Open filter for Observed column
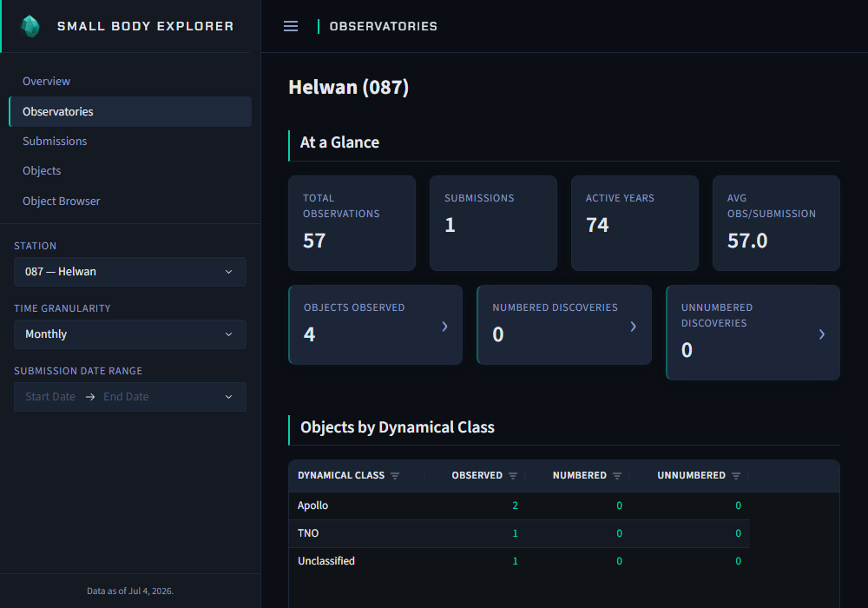 pyautogui.click(x=513, y=476)
